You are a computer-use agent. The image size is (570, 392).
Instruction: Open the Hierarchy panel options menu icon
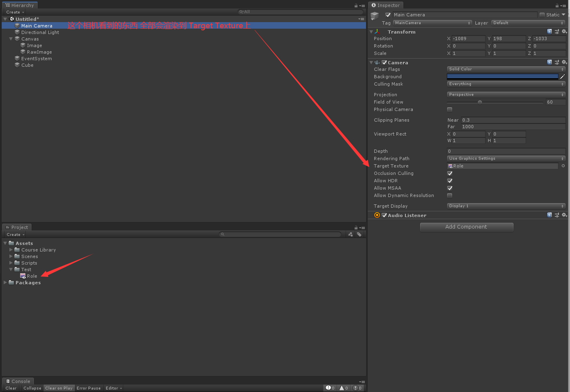(x=362, y=6)
